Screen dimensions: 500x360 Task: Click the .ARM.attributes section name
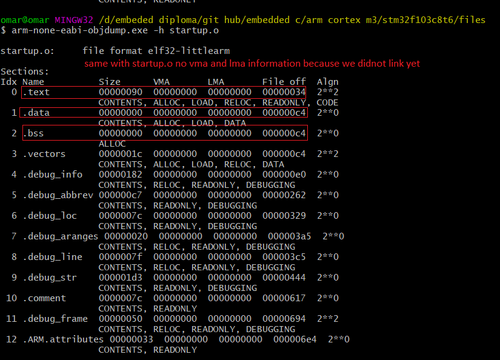click(63, 340)
